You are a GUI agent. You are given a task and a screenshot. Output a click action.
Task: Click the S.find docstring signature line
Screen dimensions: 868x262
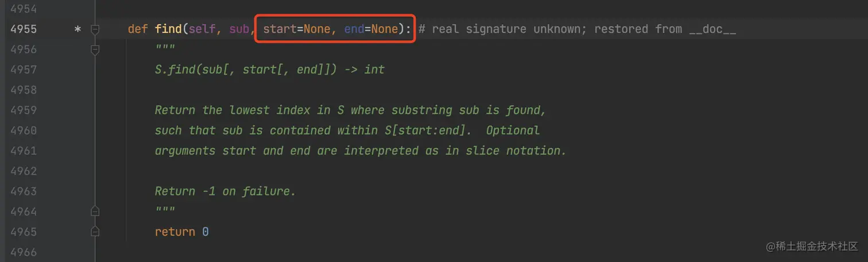pyautogui.click(x=269, y=70)
